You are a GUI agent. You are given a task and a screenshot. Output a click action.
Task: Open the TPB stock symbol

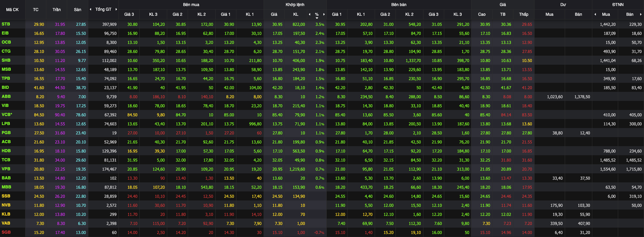pos(6,78)
